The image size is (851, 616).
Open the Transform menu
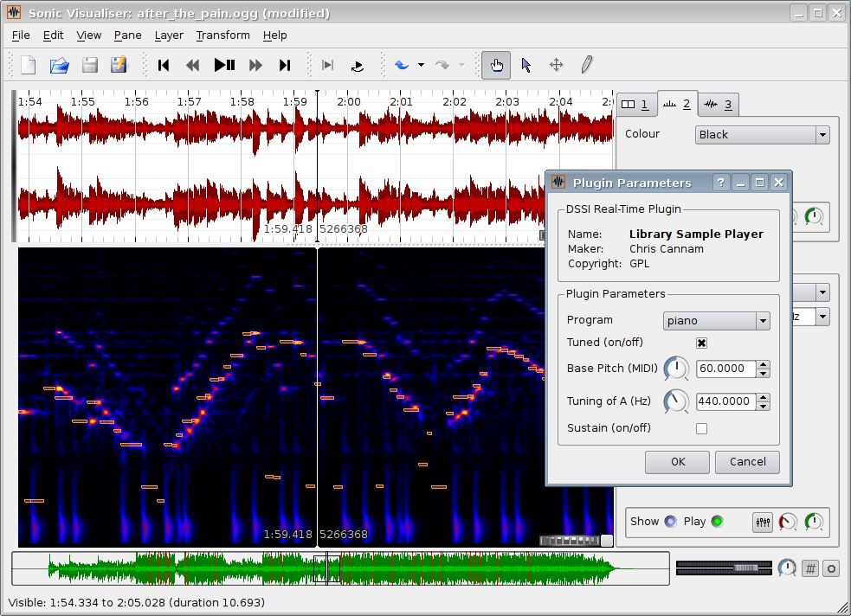(x=222, y=35)
